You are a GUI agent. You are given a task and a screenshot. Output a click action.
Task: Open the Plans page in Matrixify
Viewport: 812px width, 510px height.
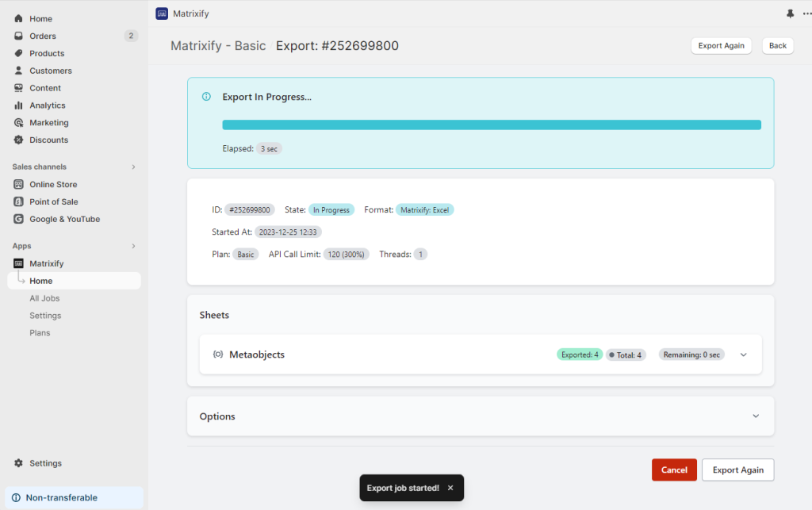coord(40,332)
